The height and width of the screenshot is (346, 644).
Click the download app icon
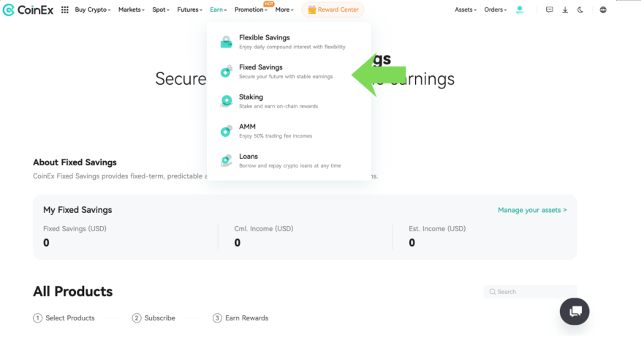point(565,10)
